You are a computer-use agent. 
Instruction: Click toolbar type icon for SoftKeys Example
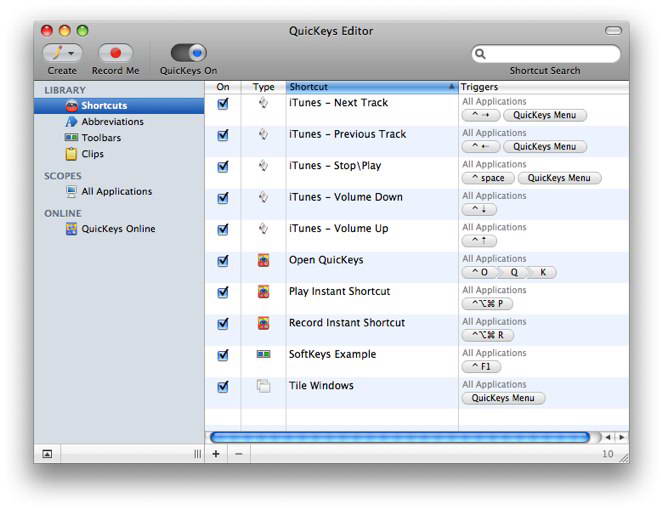pyautogui.click(x=263, y=354)
